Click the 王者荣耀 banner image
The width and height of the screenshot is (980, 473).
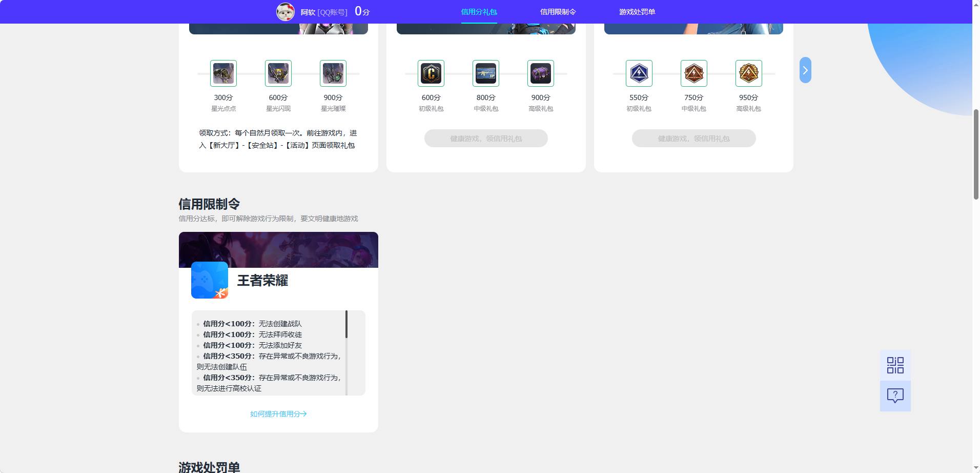(x=278, y=250)
